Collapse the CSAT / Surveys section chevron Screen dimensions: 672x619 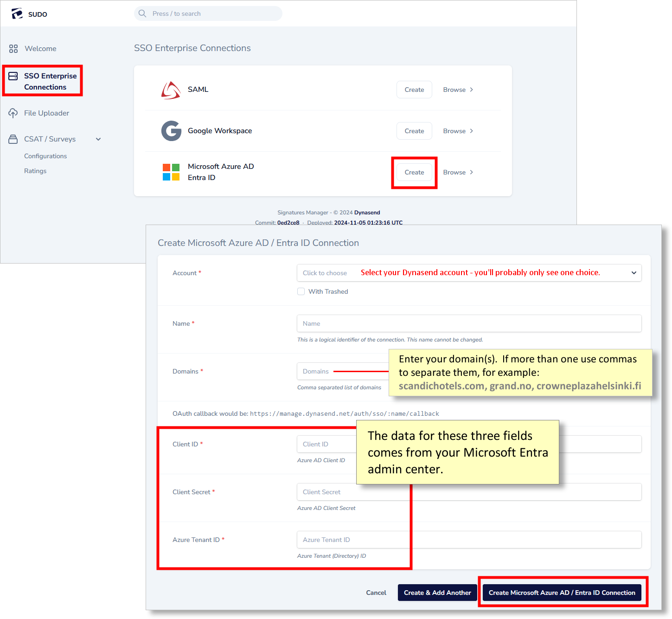tap(98, 139)
